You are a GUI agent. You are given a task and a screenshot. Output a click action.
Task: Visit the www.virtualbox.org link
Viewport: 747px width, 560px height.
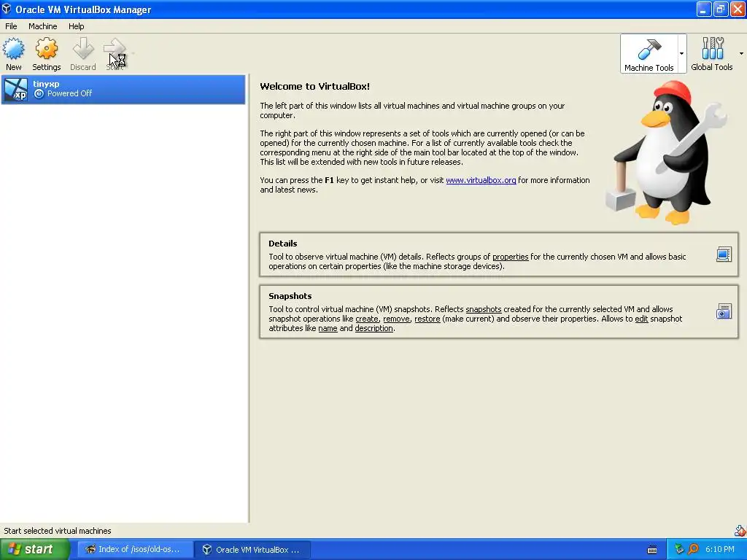(481, 180)
